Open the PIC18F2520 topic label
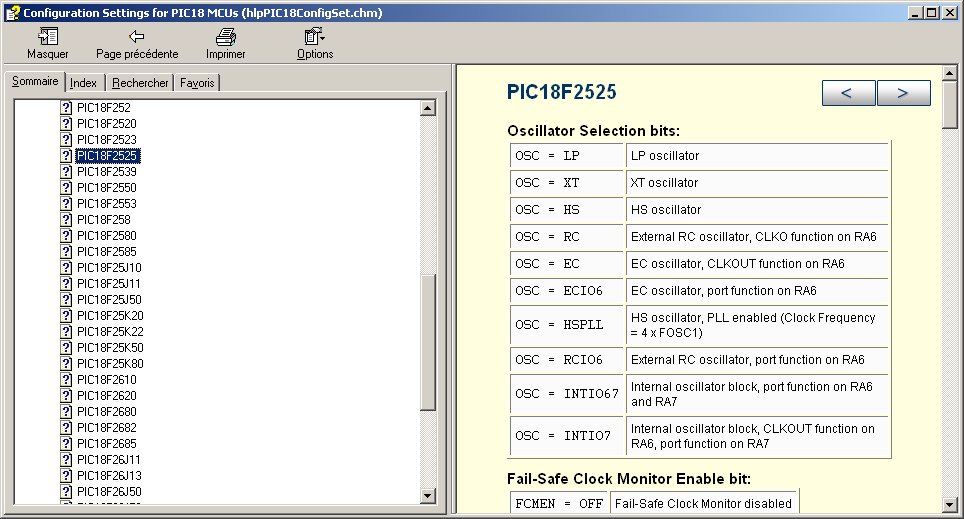The height and width of the screenshot is (519, 964). click(106, 124)
